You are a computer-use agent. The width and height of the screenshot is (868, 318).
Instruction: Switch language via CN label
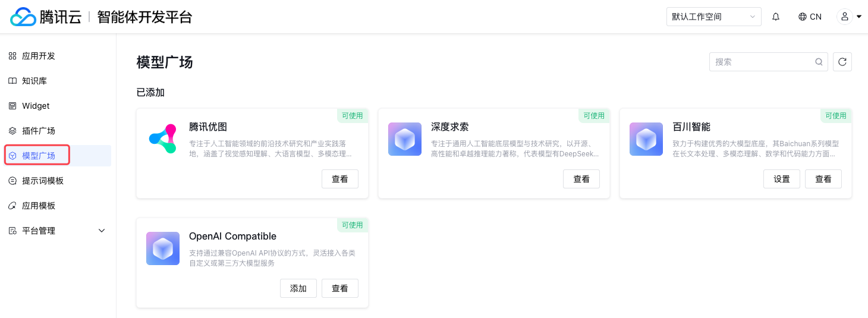pyautogui.click(x=816, y=17)
